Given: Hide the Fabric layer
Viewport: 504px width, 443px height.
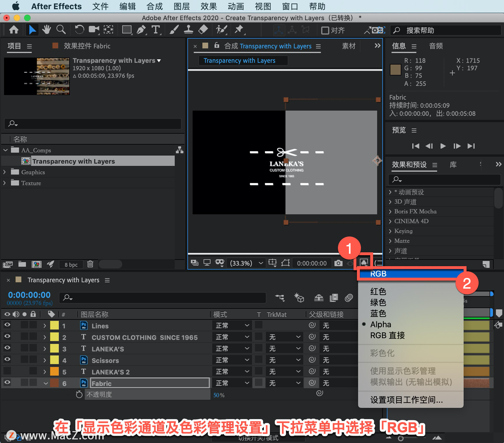Looking at the screenshot, I should pos(7,383).
